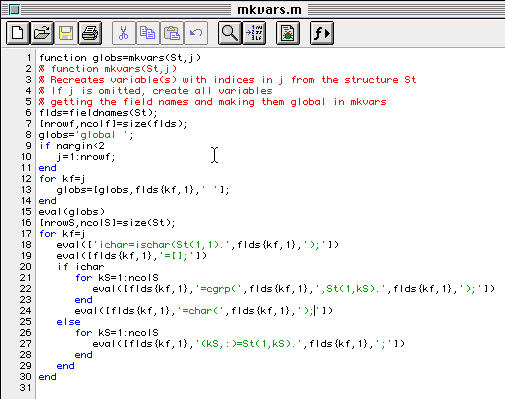The image size is (505, 399).
Task: Click the 'function globs=mkvars(St,j)' first line
Action: click(x=120, y=58)
